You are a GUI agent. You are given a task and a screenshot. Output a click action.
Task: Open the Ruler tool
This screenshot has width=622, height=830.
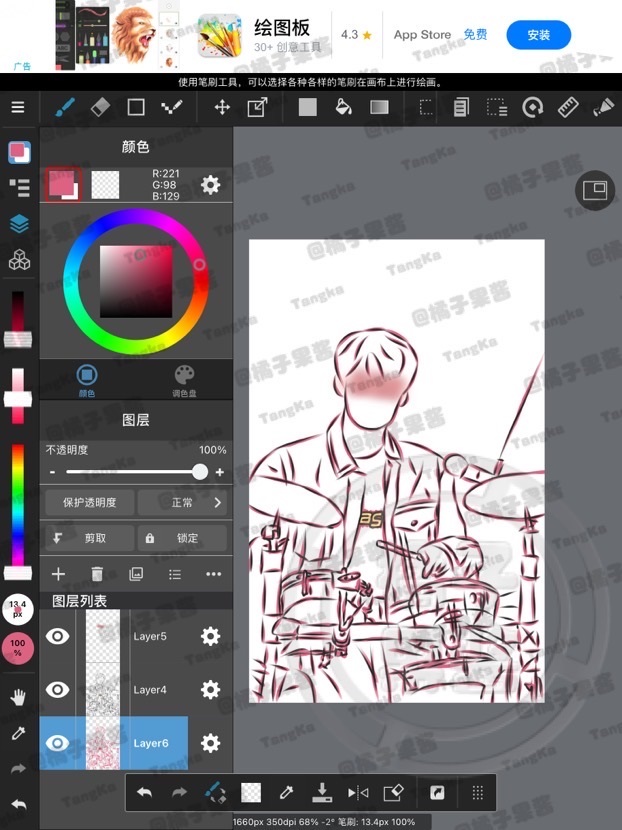tap(568, 107)
